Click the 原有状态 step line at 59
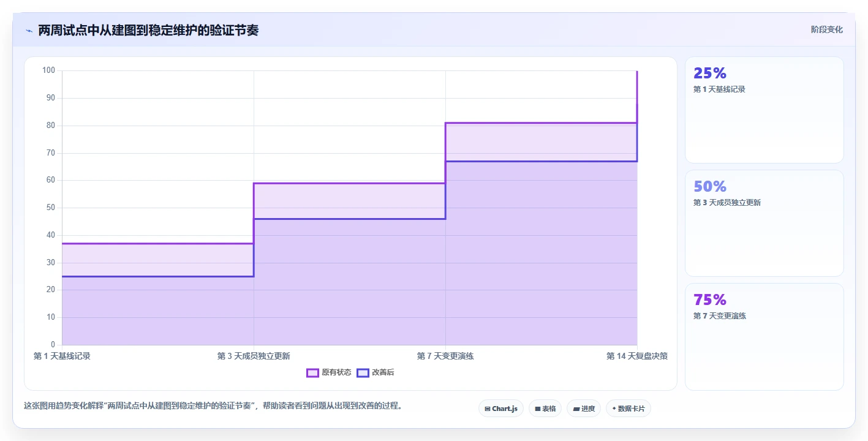Image resolution: width=868 pixels, height=441 pixels. coord(349,183)
